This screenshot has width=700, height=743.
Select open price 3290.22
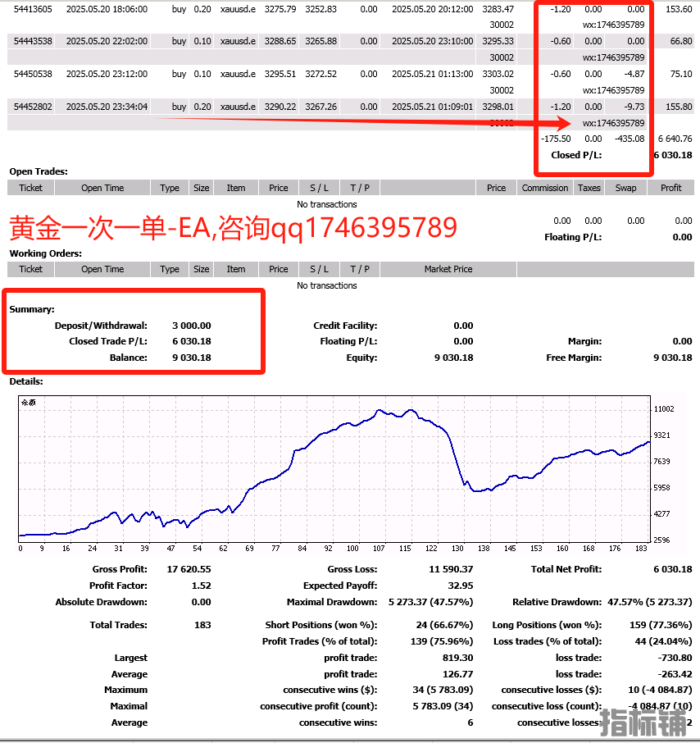[280, 107]
